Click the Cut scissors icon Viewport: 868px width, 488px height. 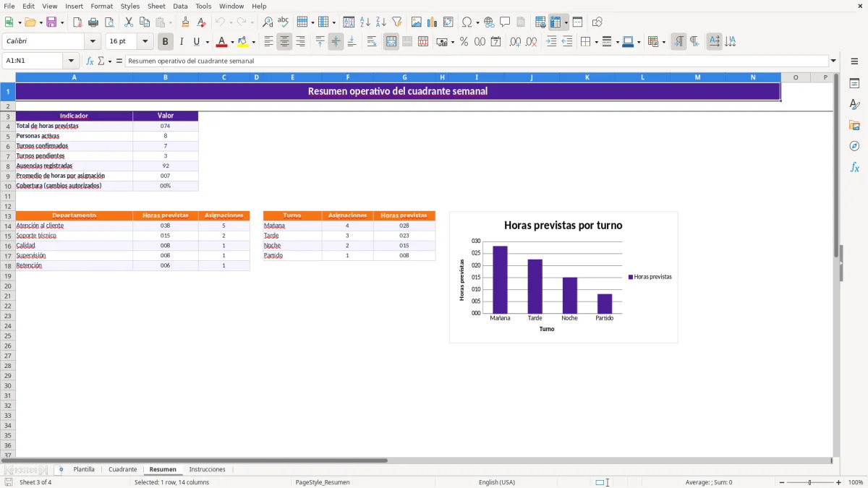(x=129, y=22)
